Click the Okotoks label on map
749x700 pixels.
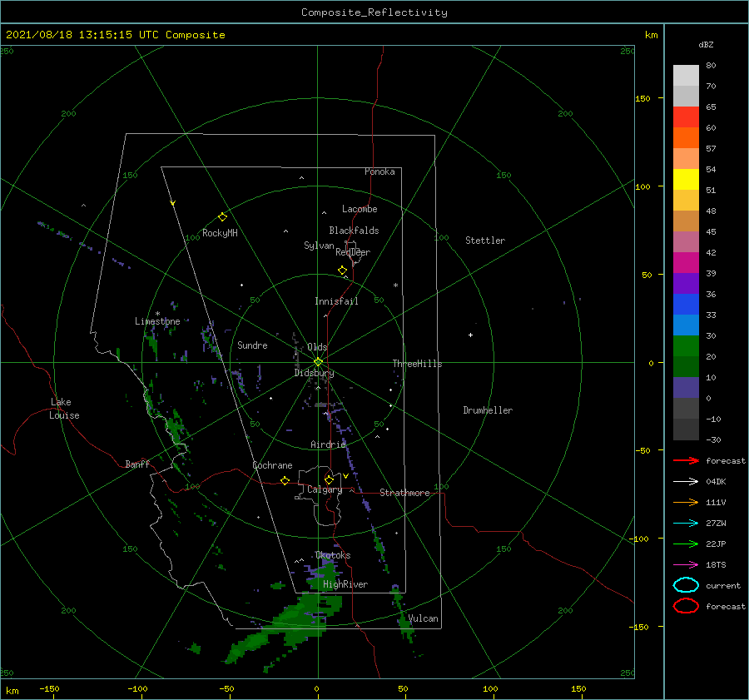333,555
